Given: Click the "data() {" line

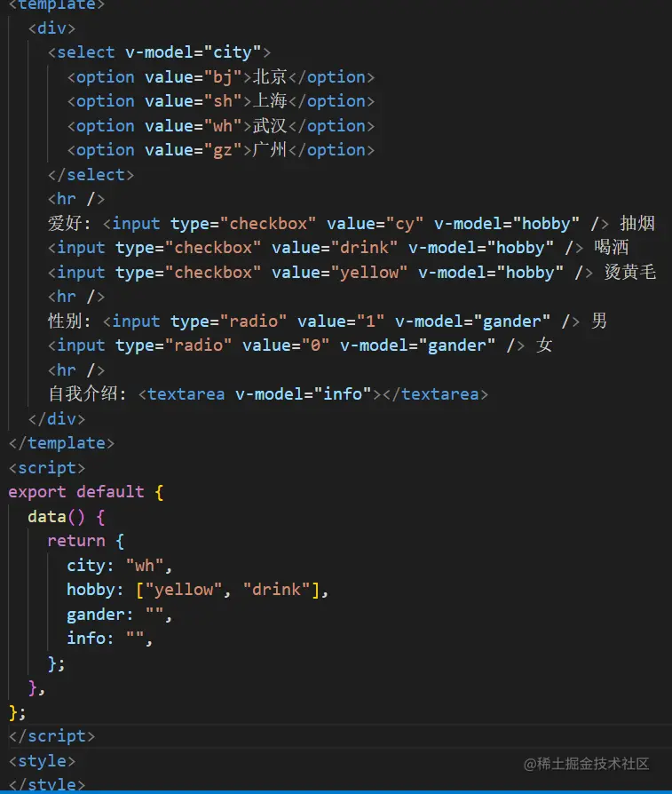Looking at the screenshot, I should (x=67, y=517).
